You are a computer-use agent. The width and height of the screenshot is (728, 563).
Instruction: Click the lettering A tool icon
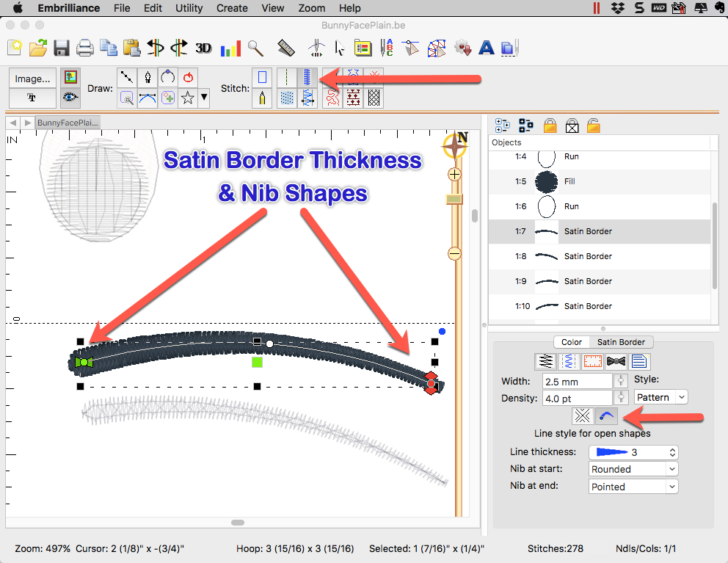(486, 48)
